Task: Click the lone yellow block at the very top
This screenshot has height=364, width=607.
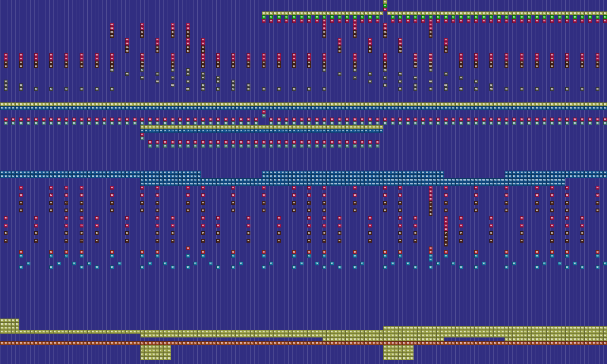Action: 385,2
